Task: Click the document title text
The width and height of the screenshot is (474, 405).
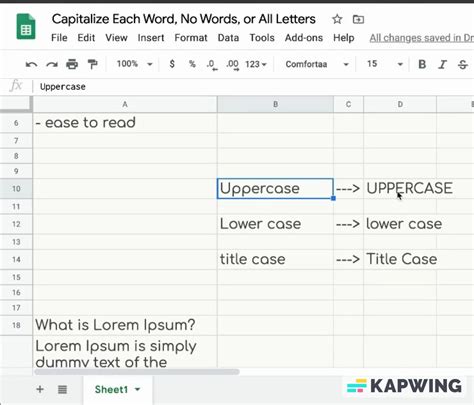Action: [x=184, y=19]
